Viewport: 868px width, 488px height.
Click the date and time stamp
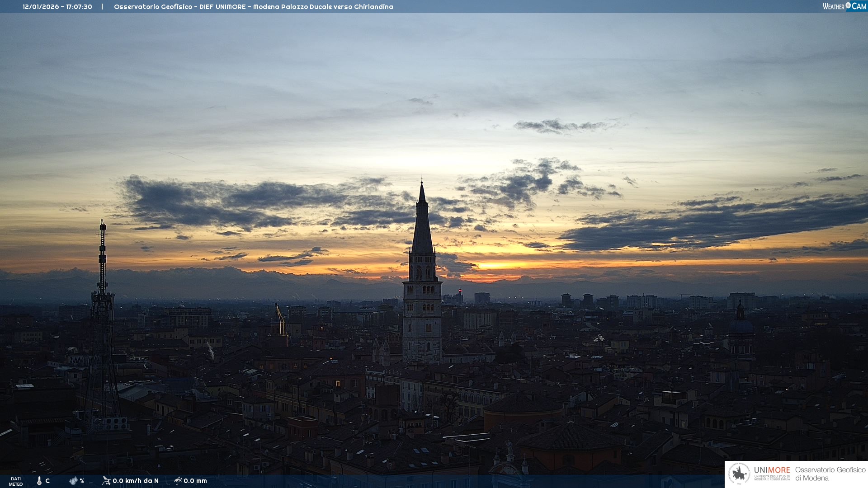[57, 7]
